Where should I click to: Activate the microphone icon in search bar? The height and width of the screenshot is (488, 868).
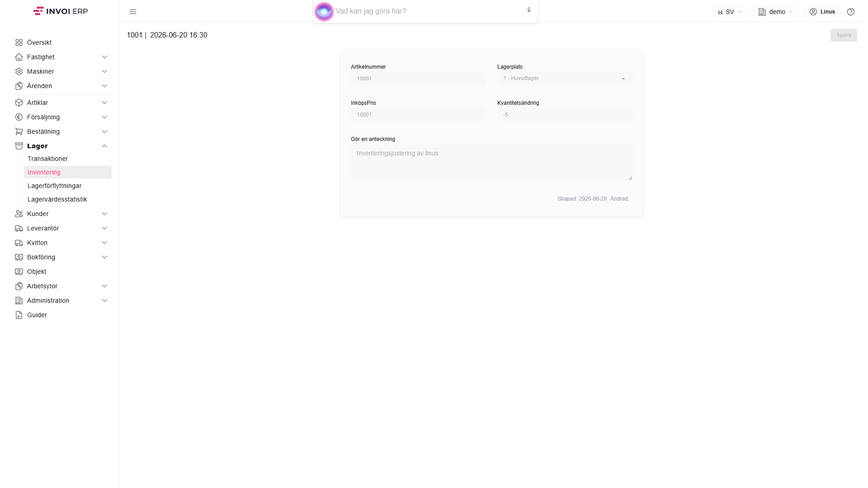click(x=529, y=10)
